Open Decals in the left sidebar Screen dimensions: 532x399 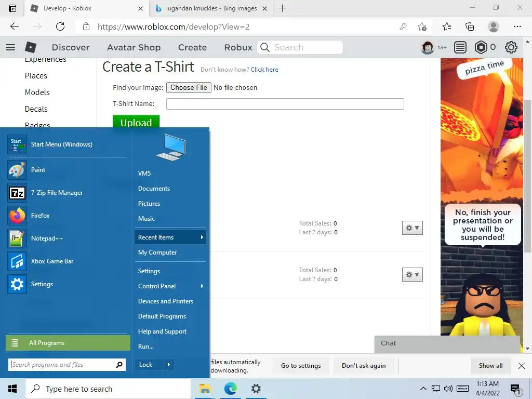tap(36, 109)
